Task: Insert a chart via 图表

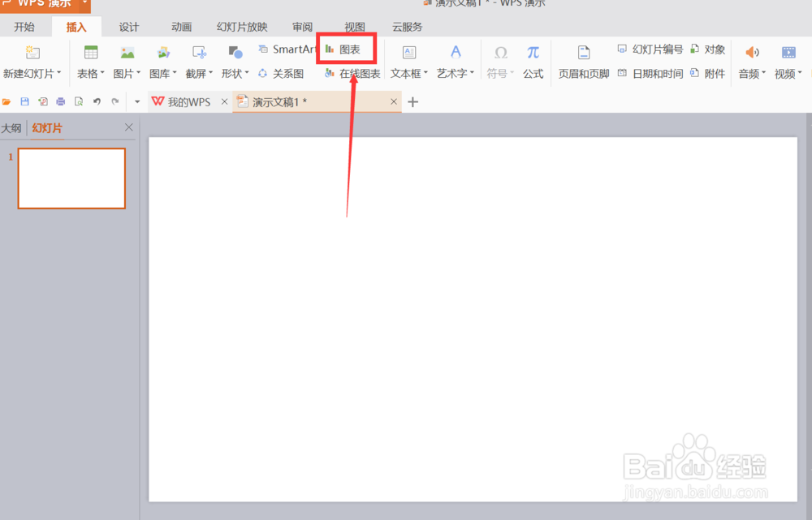Action: coord(343,49)
